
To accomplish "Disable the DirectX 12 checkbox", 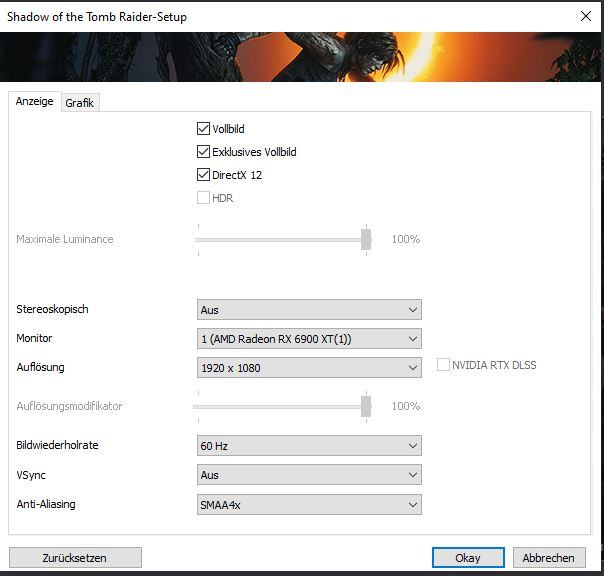I will pyautogui.click(x=203, y=175).
